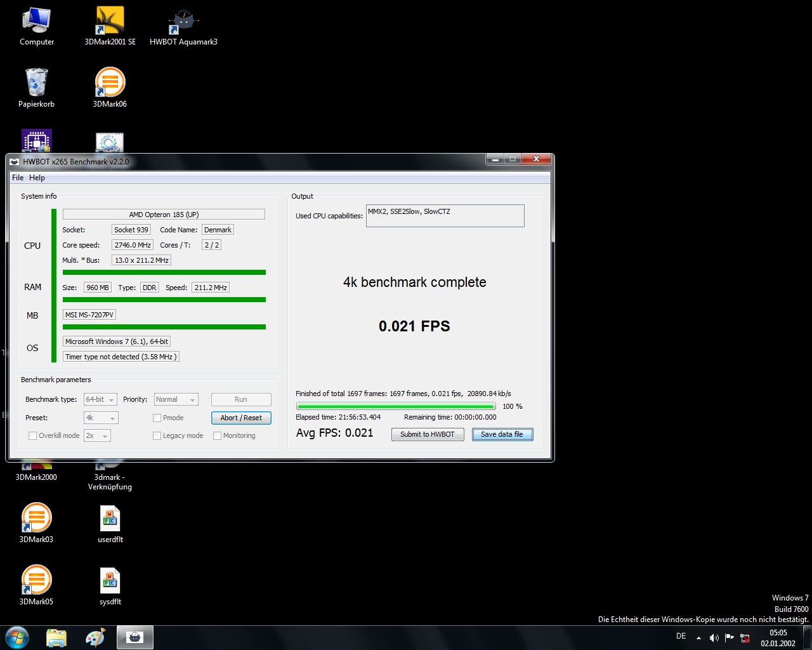This screenshot has height=650, width=812.
Task: Select the 3dmark - Verknüpfung shortcut
Action: (110, 476)
